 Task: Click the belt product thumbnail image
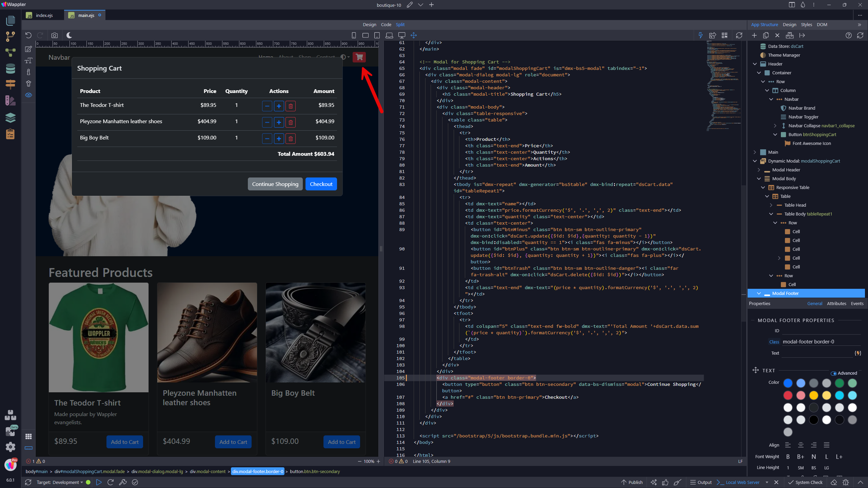[x=315, y=333]
